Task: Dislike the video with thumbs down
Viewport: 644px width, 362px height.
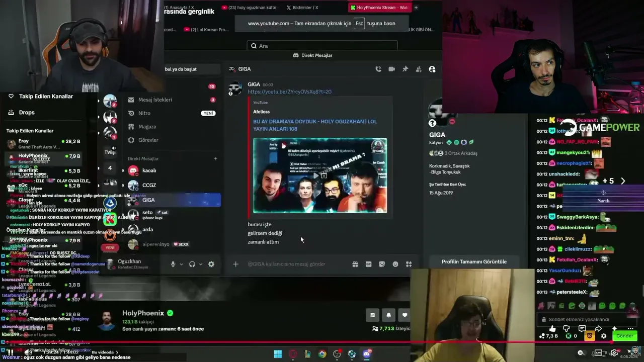Action: point(567,329)
